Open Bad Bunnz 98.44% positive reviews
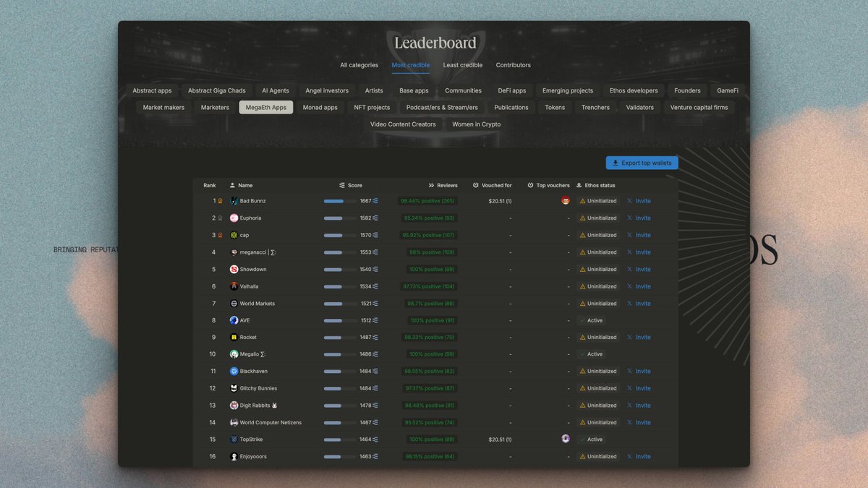The width and height of the screenshot is (868, 488). click(429, 201)
